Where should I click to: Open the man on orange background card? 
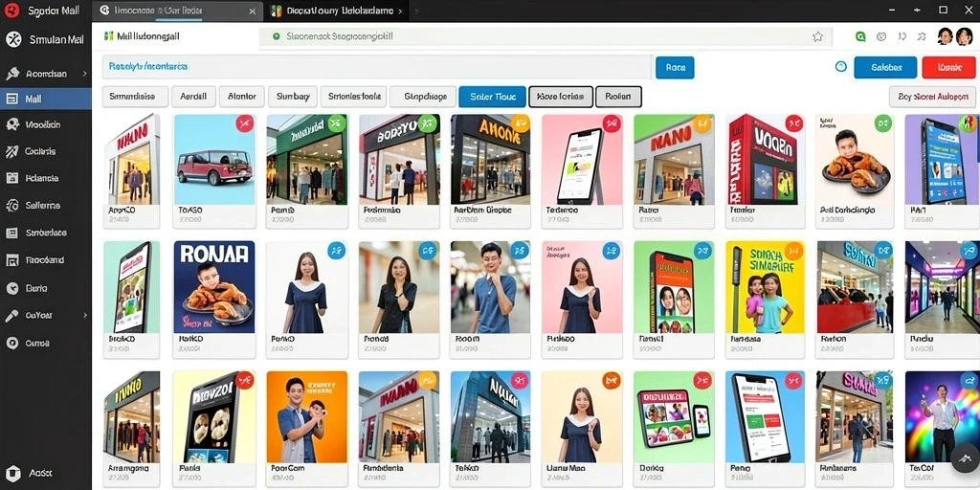(306, 430)
